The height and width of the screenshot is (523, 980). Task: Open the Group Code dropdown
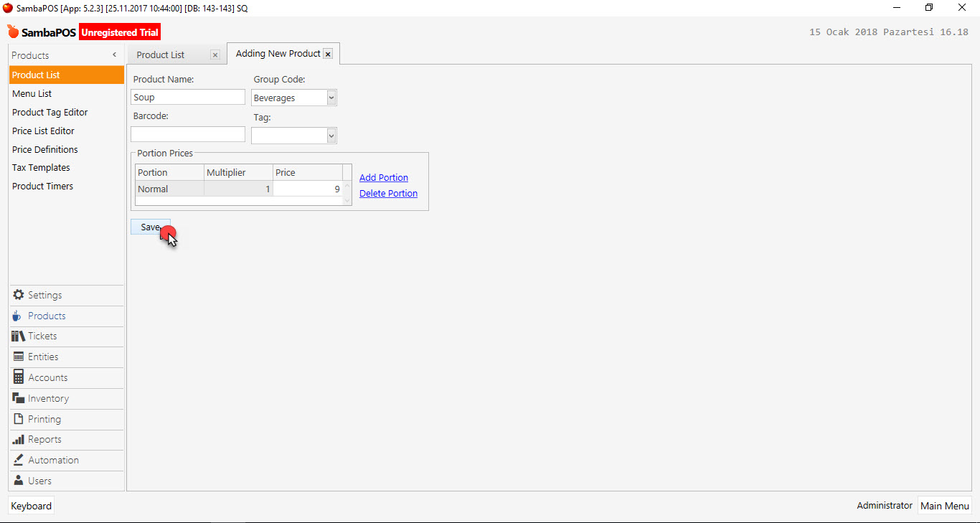click(x=331, y=97)
